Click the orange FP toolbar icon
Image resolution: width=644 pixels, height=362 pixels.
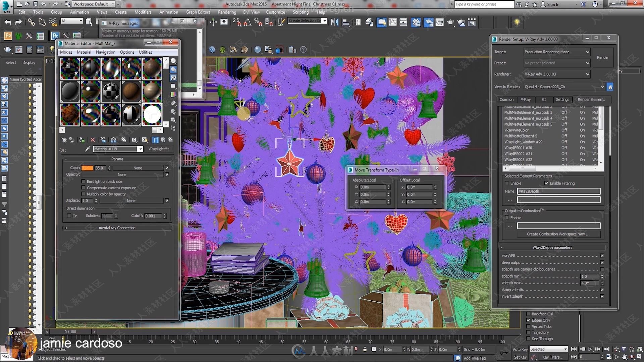pos(8,36)
